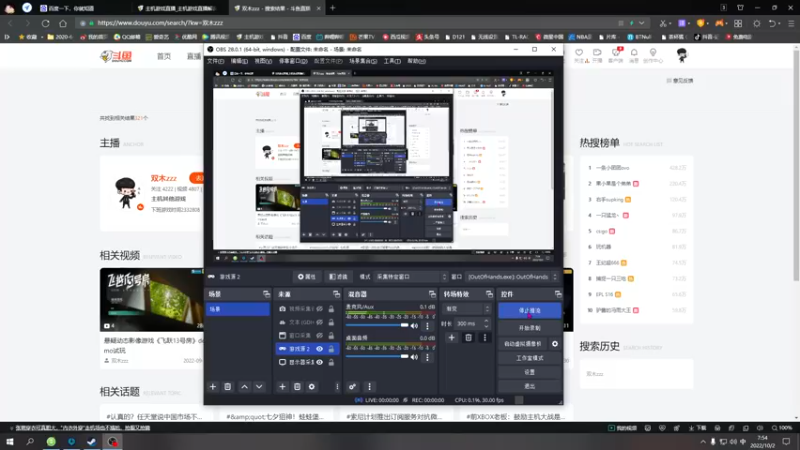
Task: Adjust the 时长 300 ms duration stepper
Action: coord(486,323)
